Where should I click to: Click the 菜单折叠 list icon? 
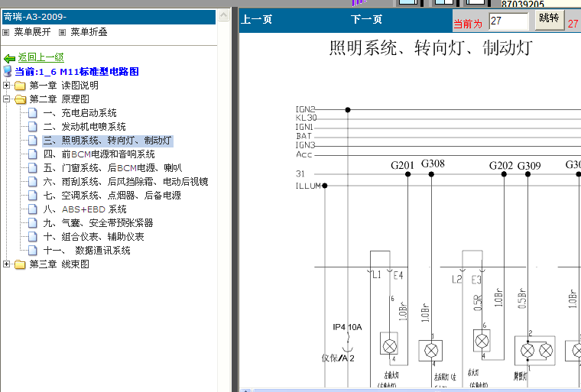tap(62, 33)
